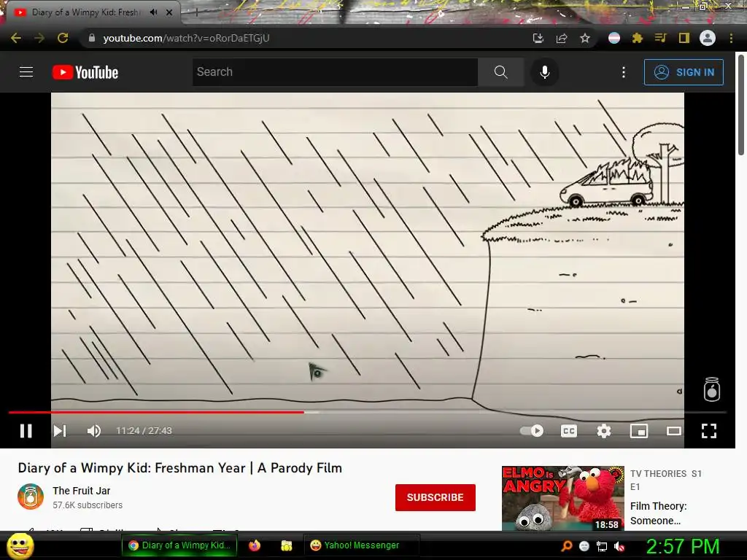Open the Elmo is Angry video thumbnail
The width and height of the screenshot is (747, 560).
[562, 498]
